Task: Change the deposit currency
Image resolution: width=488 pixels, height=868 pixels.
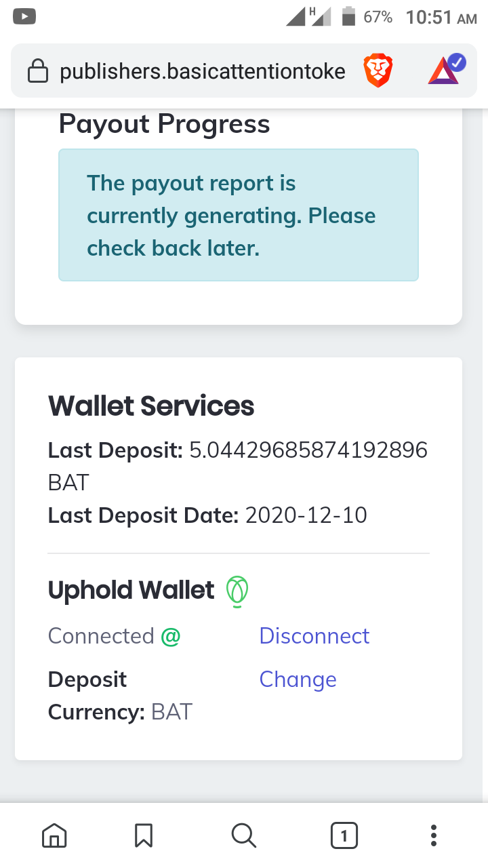Action: (298, 679)
